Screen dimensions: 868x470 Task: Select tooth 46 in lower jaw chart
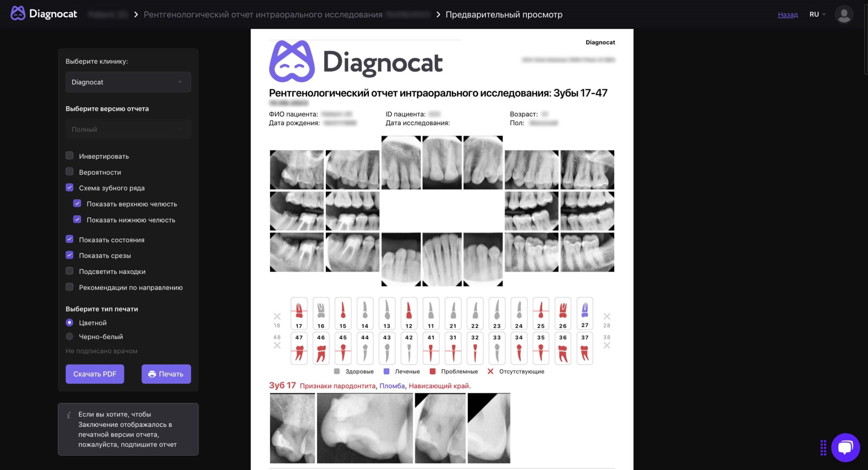[321, 348]
